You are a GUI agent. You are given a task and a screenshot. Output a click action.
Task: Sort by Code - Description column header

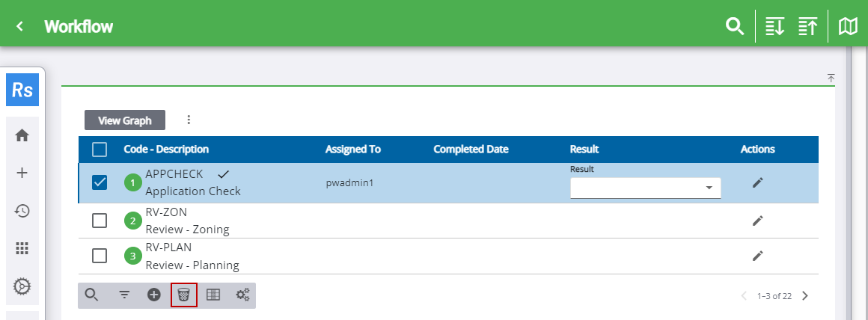(166, 150)
